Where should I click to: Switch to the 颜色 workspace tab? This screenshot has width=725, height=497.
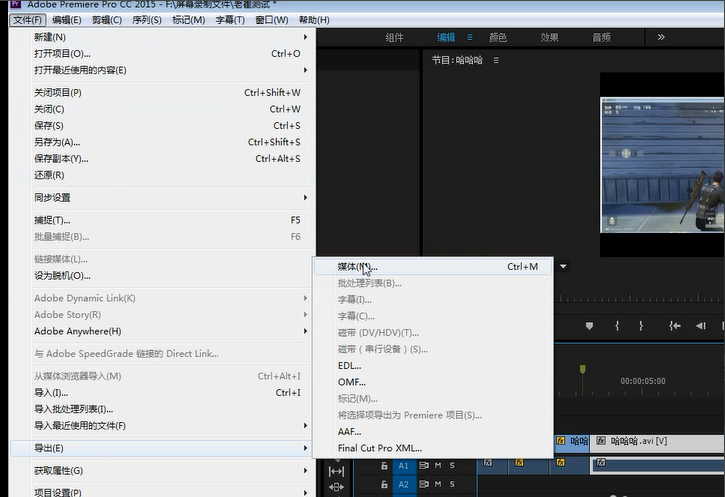click(497, 38)
